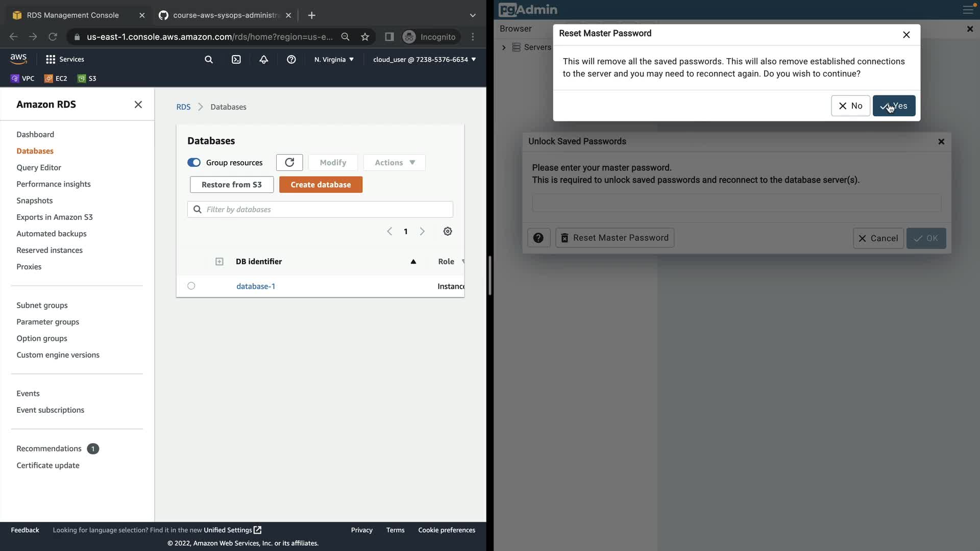The width and height of the screenshot is (980, 551).
Task: Click Filter by databases search field
Action: coord(327,210)
